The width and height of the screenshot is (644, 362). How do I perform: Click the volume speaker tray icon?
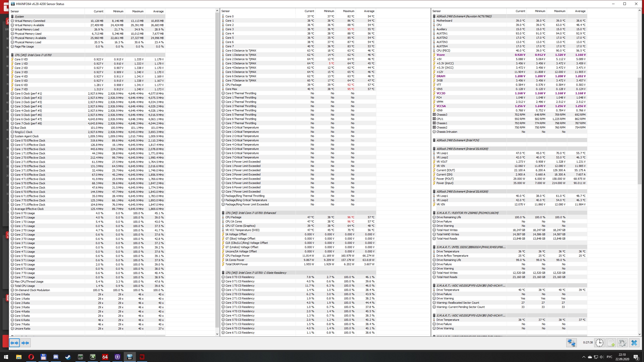click(x=601, y=357)
